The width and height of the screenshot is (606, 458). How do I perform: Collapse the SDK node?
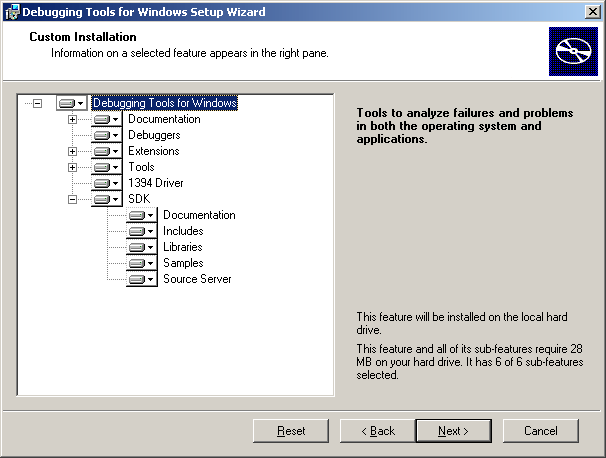pos(72,199)
